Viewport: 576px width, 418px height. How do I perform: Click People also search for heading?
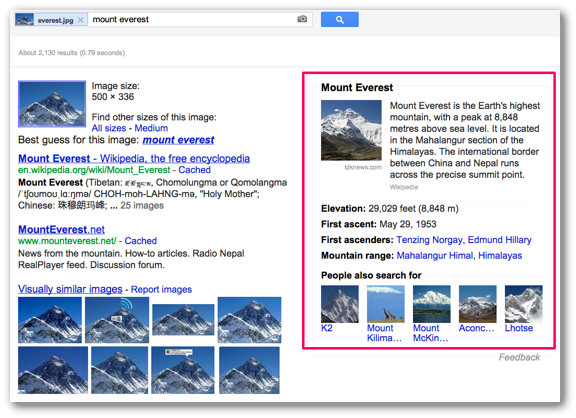[371, 275]
